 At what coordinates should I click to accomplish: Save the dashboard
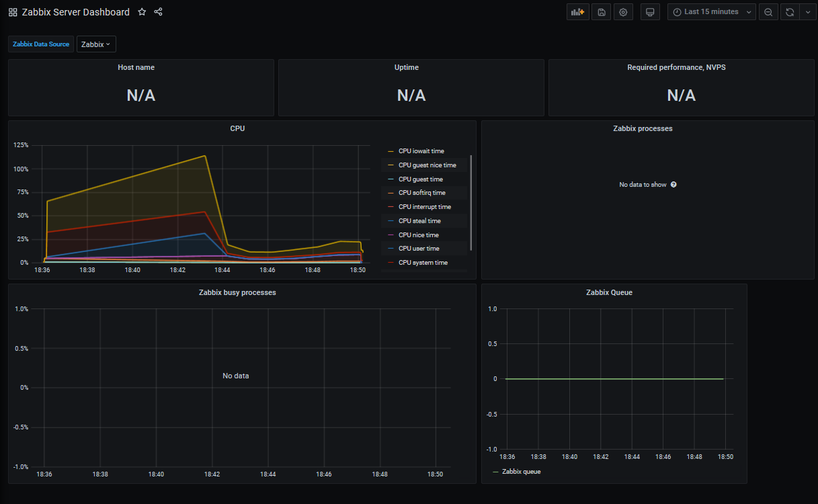click(601, 12)
